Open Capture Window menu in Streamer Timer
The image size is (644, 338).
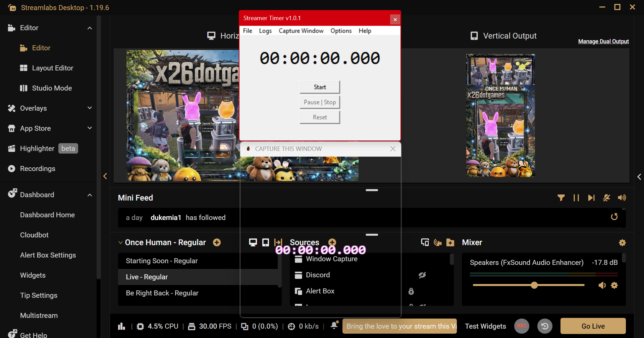click(x=301, y=31)
